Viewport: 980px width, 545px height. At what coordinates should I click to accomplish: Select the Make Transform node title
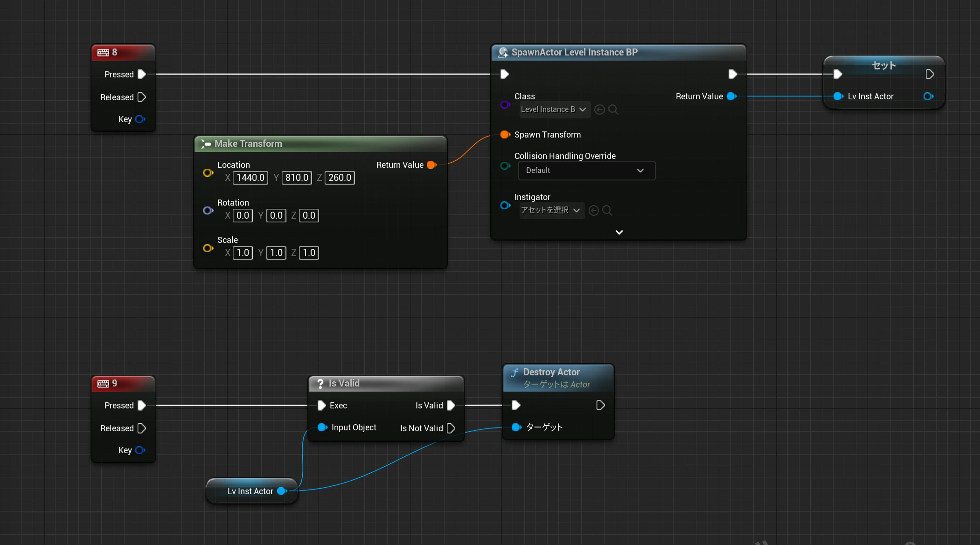[248, 144]
